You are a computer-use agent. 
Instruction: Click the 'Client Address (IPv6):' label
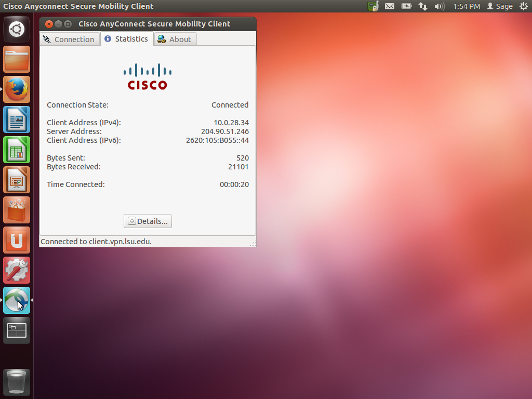(x=84, y=140)
